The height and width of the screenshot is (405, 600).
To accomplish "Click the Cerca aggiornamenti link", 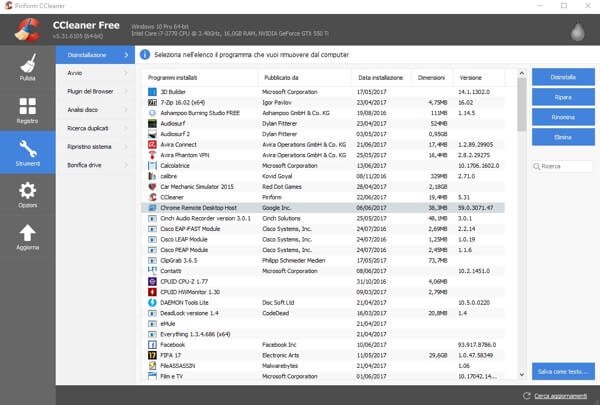I will (x=561, y=396).
